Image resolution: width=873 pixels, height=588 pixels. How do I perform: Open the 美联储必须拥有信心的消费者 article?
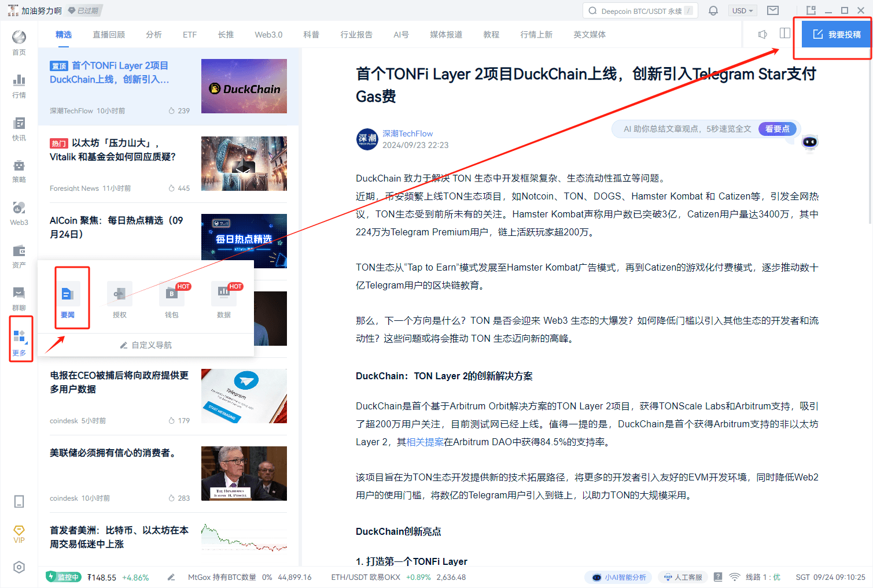[168, 474]
